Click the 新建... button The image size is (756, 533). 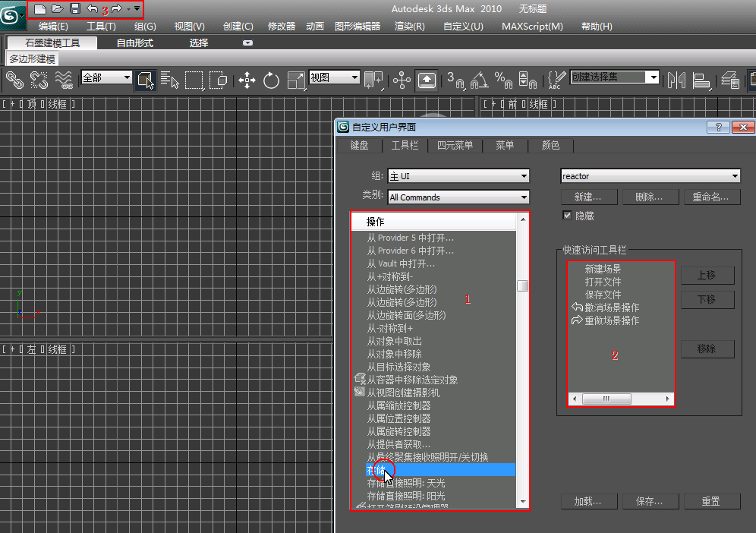point(589,197)
